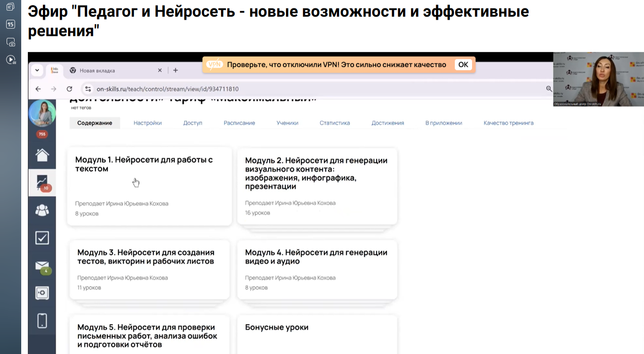
Task: Select the Статистика tab
Action: point(335,123)
